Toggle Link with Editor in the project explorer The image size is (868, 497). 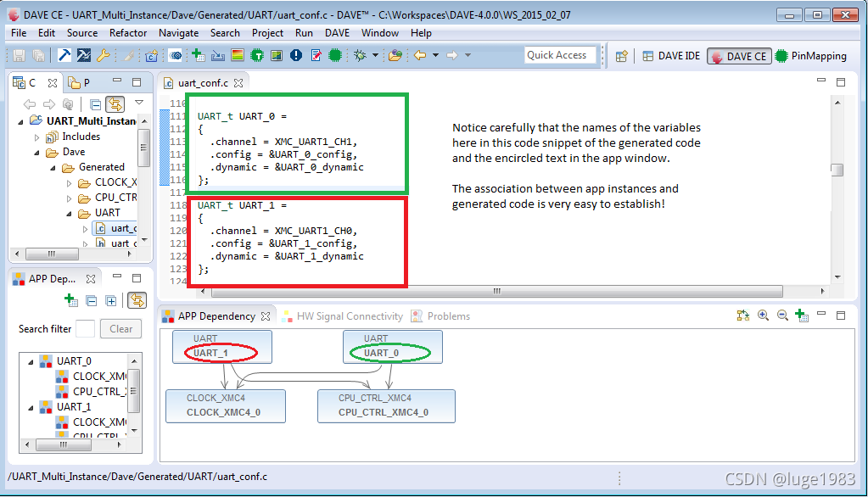(115, 104)
